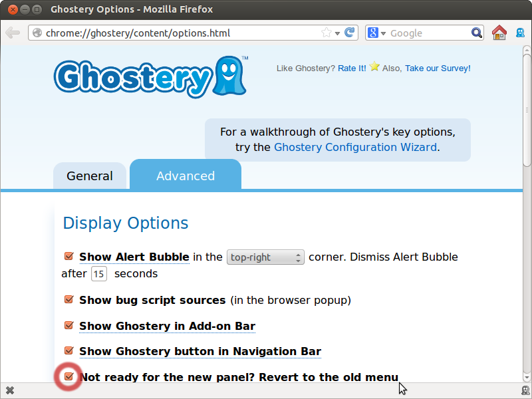Click the Ghostery logo at top of page
The height and width of the screenshot is (399, 532).
click(150, 78)
